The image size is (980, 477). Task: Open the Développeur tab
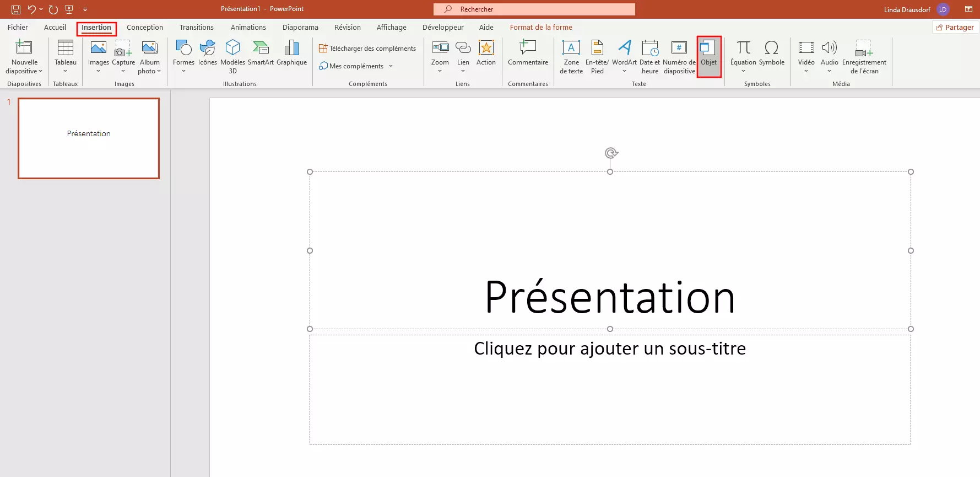443,28
